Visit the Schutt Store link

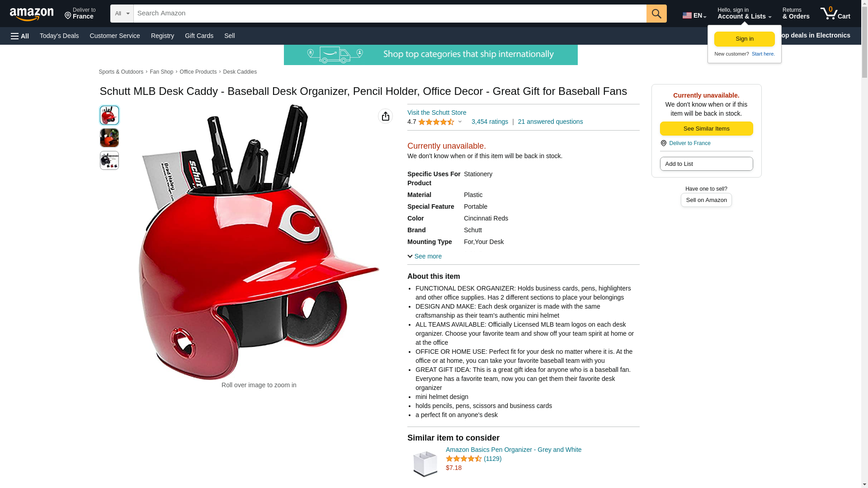(437, 113)
